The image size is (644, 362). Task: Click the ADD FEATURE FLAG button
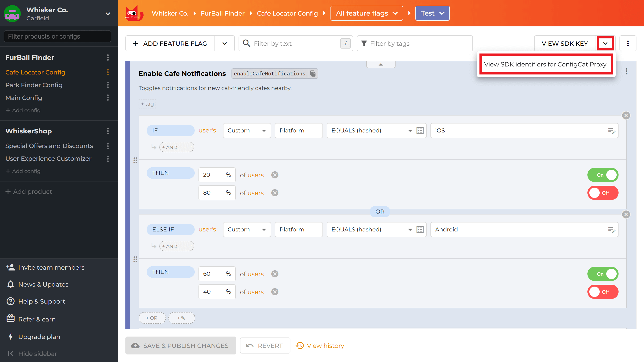(170, 43)
